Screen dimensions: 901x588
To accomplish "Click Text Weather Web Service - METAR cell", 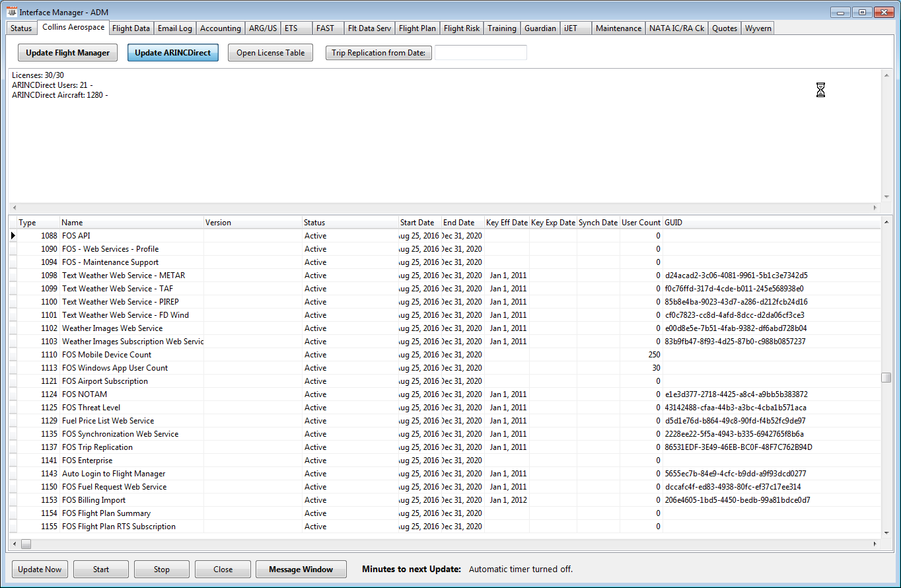I will [x=131, y=276].
